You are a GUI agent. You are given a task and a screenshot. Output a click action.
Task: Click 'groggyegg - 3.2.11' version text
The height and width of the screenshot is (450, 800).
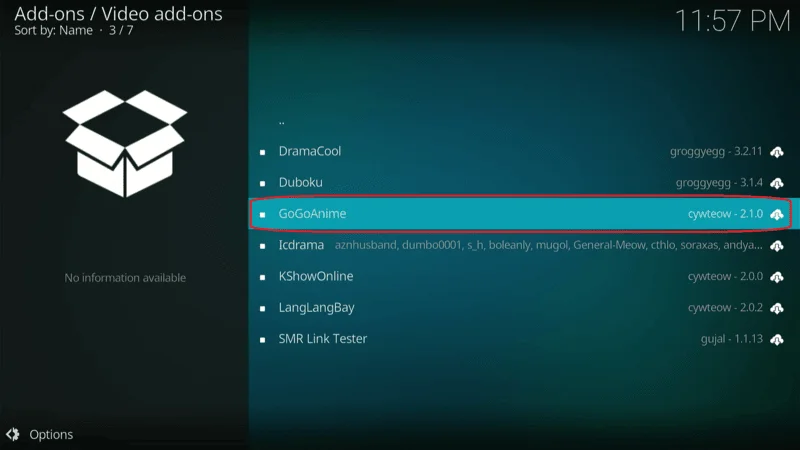(x=716, y=152)
